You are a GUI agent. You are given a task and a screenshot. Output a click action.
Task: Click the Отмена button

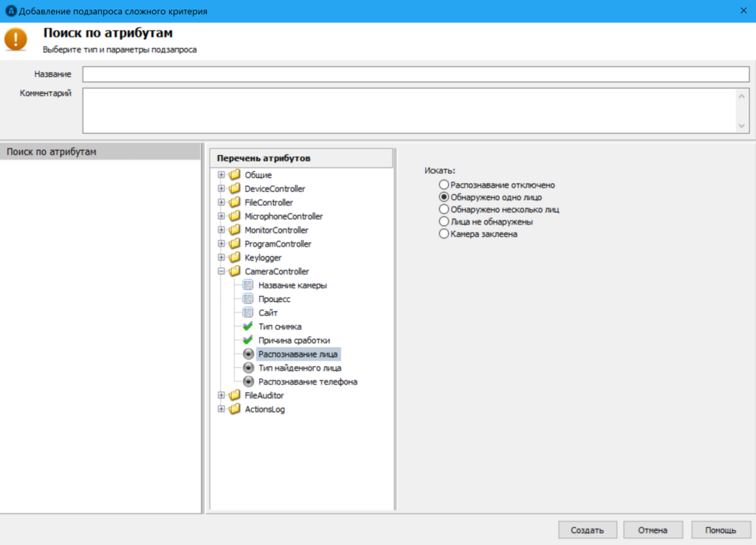tap(653, 530)
